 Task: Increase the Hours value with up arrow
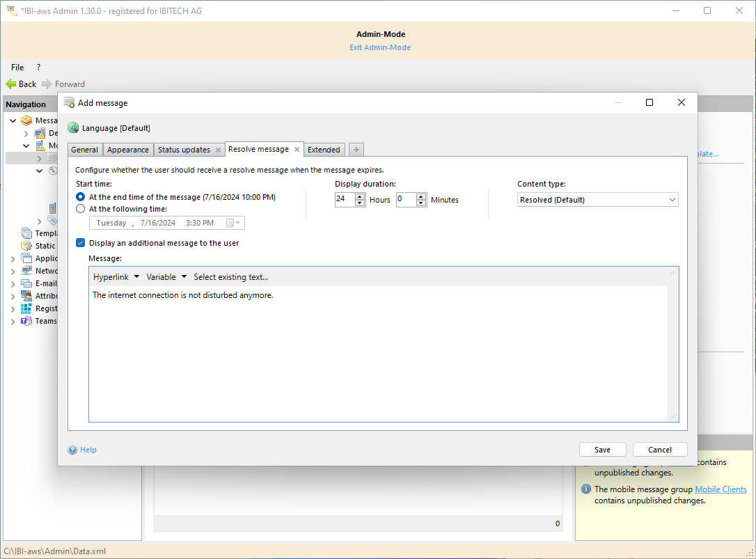coord(360,196)
